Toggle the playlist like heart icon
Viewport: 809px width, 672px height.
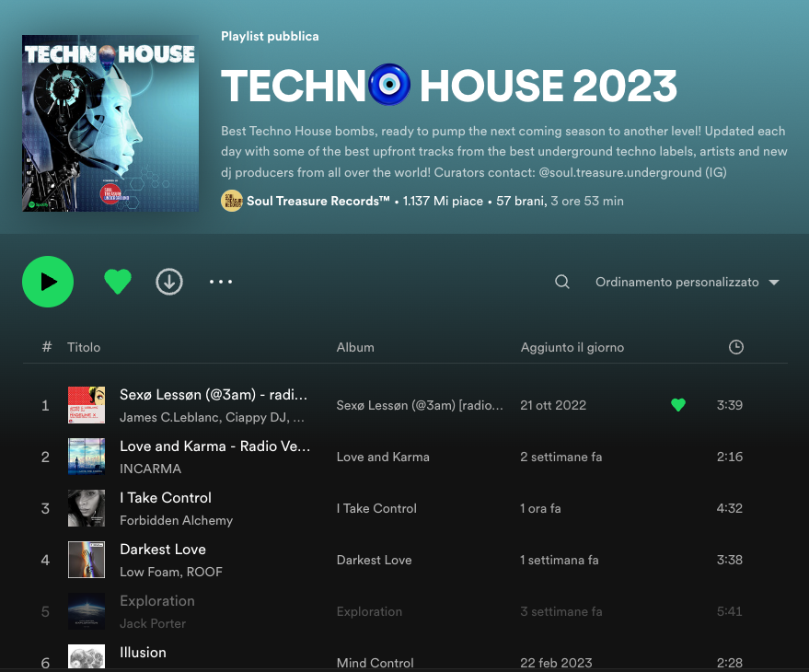118,282
